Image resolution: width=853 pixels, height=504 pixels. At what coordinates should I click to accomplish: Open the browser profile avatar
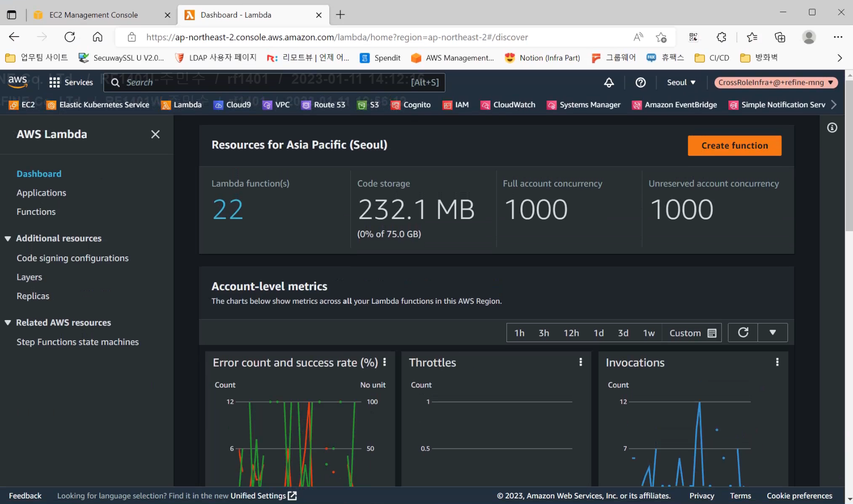pyautogui.click(x=809, y=37)
